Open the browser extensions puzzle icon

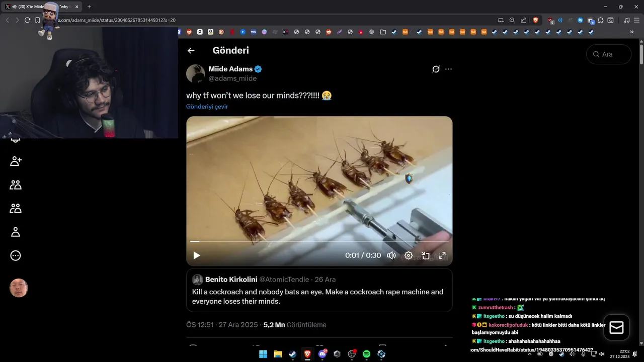[x=600, y=20]
